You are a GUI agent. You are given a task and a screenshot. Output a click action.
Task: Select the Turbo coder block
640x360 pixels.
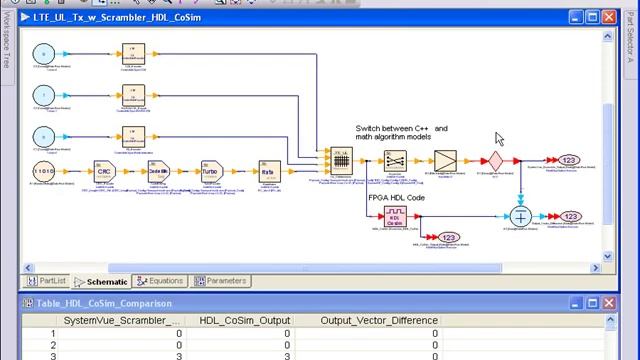pos(212,171)
